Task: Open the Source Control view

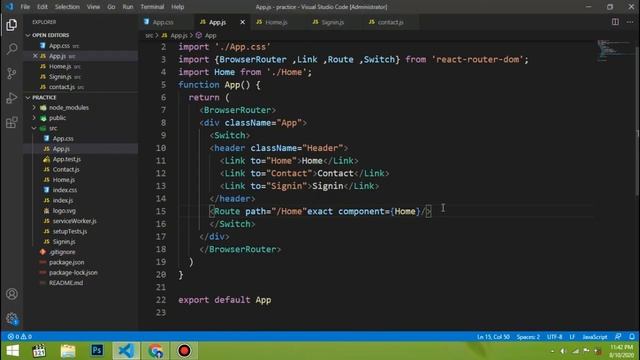Action: [x=12, y=73]
